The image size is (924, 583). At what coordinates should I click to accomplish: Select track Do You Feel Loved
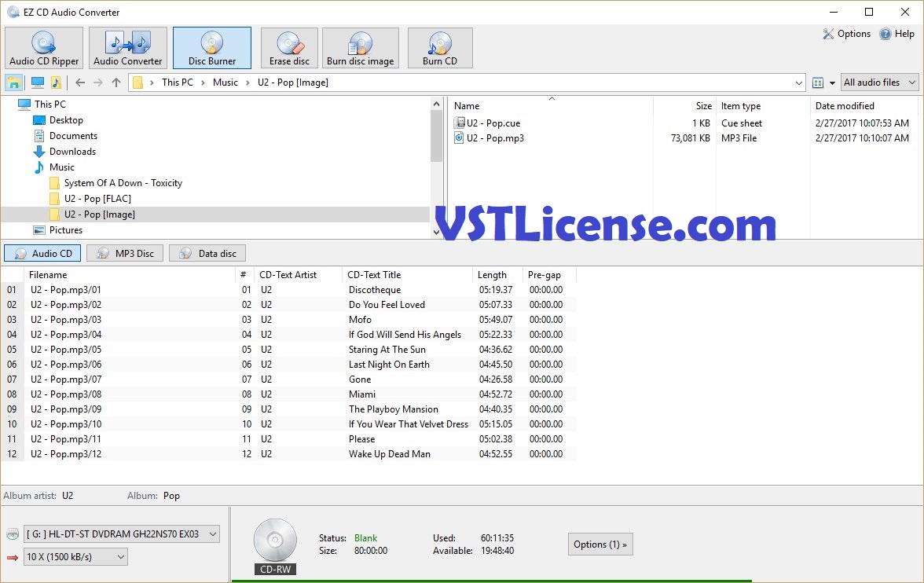(x=387, y=305)
